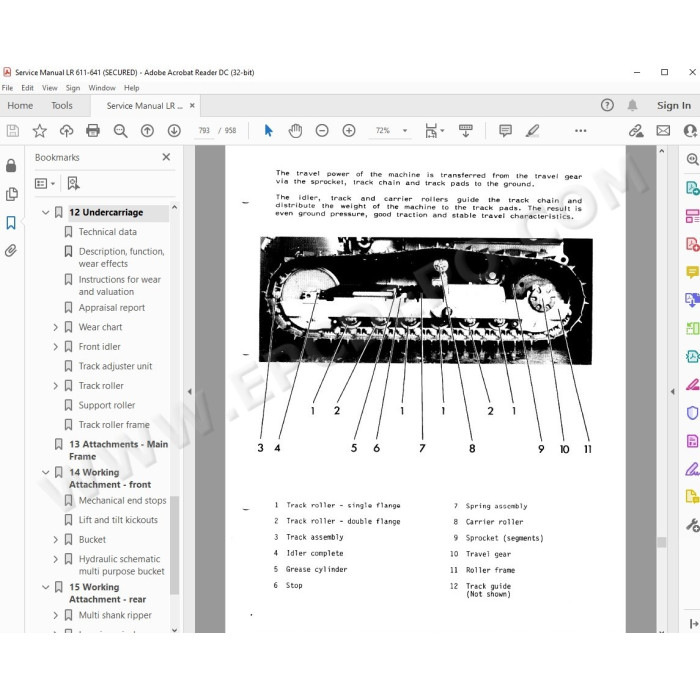Open attachments paperclip panel
This screenshot has height=700, width=700.
tap(11, 250)
